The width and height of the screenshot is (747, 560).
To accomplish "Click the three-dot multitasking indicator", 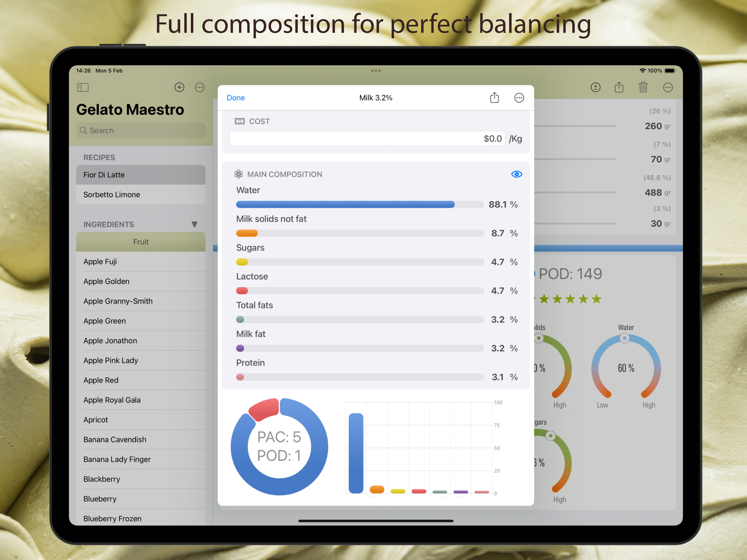I will point(376,71).
